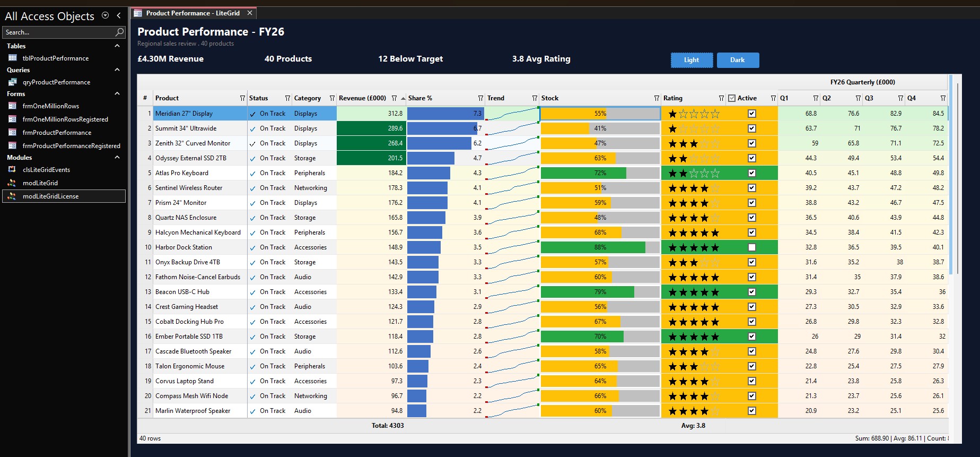
Task: Check Active for Harbor Dock Station
Action: coord(751,247)
